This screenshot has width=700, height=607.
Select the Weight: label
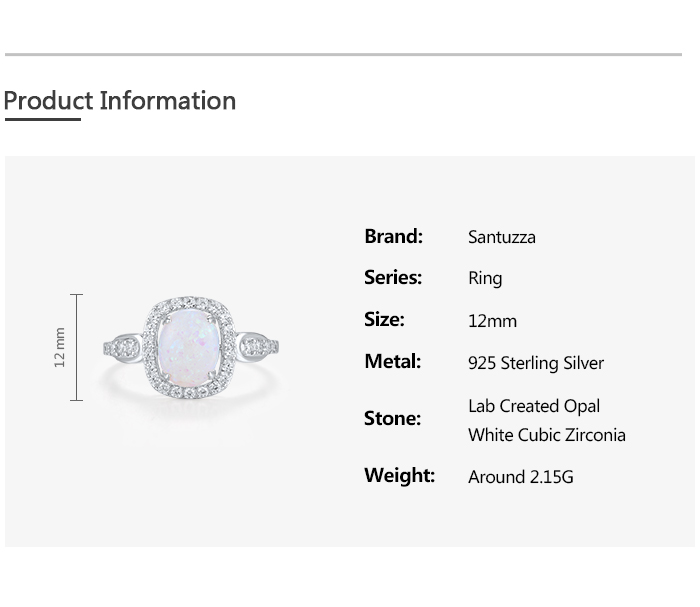(399, 475)
